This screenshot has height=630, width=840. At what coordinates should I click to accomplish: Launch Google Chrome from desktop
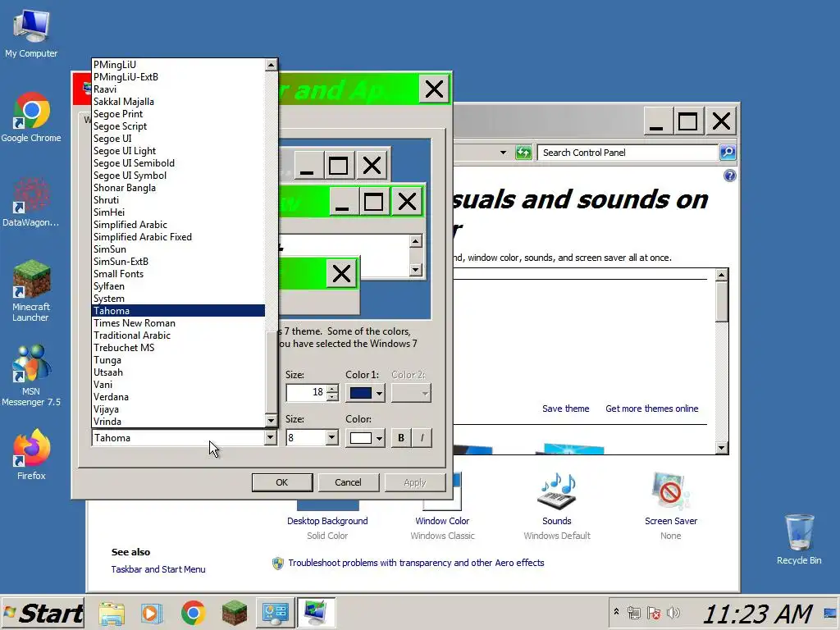pos(31,116)
